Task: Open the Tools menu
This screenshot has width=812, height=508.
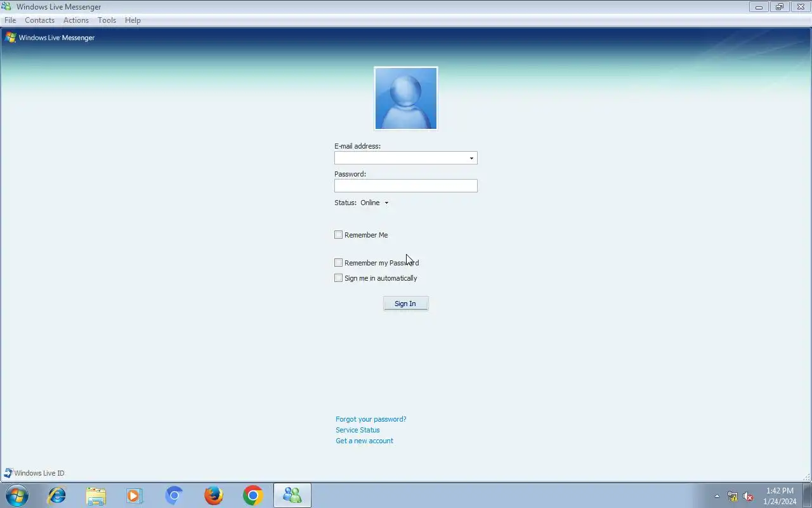Action: pos(107,20)
